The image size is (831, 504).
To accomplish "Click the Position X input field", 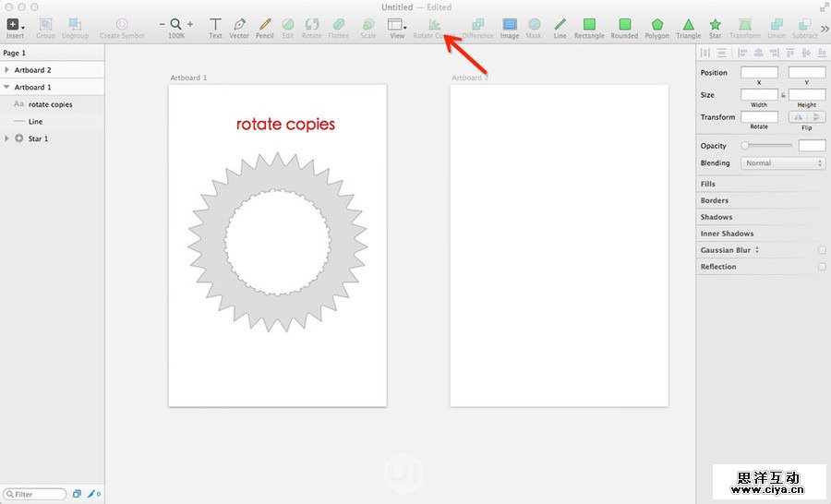I will [759, 72].
